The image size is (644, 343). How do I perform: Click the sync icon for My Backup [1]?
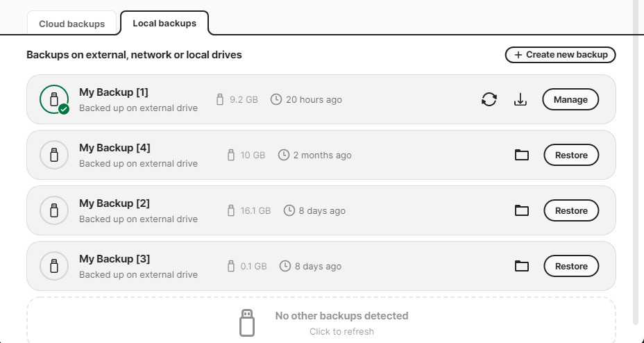(489, 99)
